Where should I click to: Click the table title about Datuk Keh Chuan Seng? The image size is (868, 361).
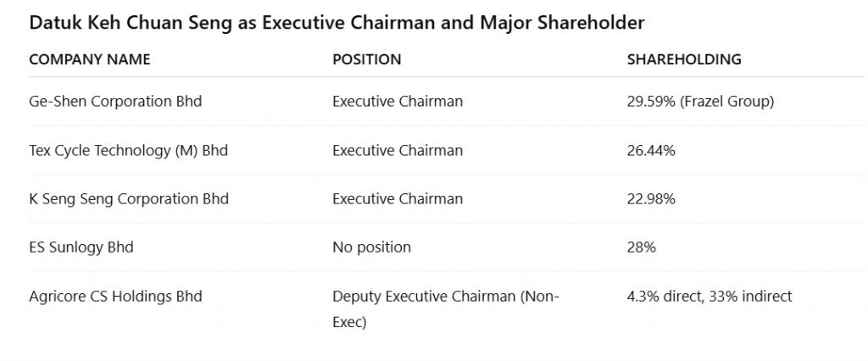tap(337, 23)
